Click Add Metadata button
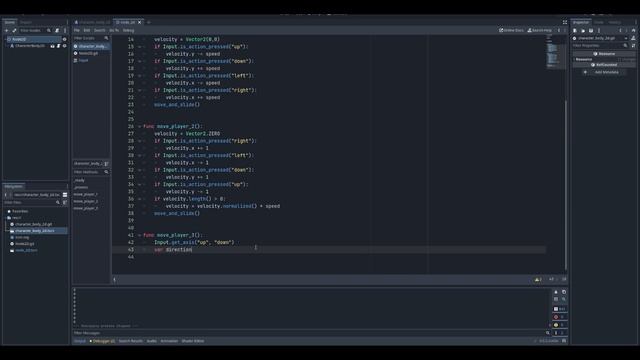The image size is (640, 360). (x=604, y=72)
